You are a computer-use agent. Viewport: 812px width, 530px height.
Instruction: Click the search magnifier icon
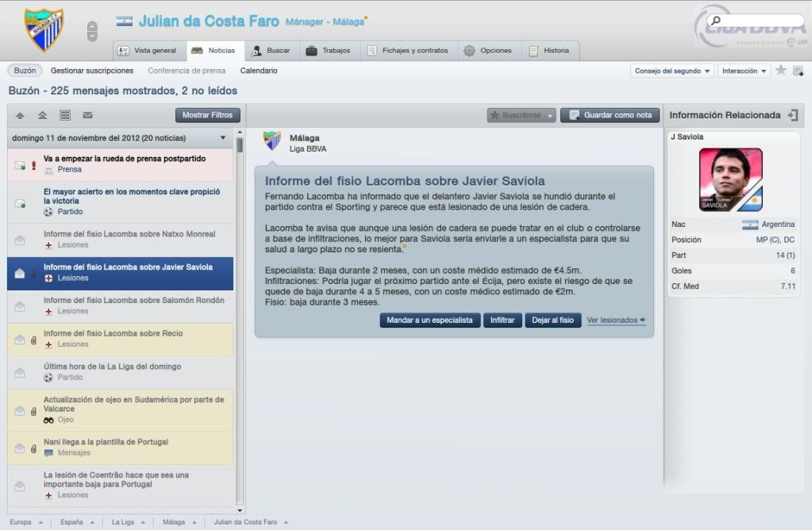[x=716, y=20]
